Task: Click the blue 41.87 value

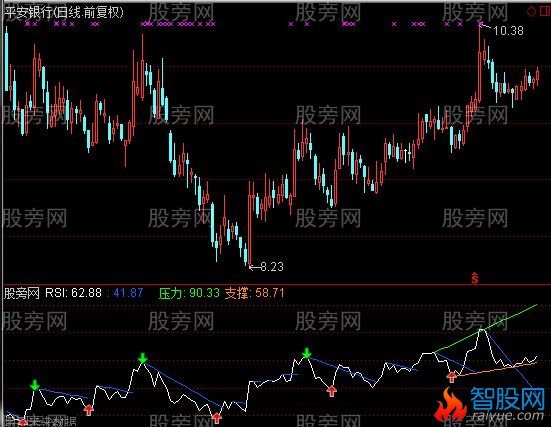Action: click(128, 293)
